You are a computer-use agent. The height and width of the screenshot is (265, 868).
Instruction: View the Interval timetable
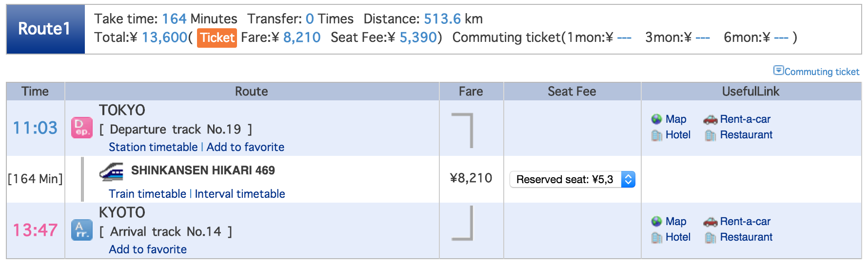tap(240, 194)
